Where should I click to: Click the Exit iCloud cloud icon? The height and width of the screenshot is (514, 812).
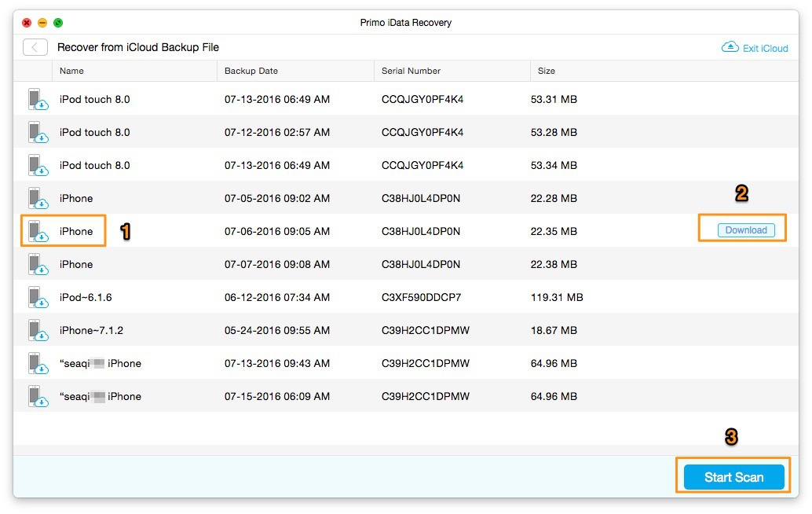[x=730, y=47]
